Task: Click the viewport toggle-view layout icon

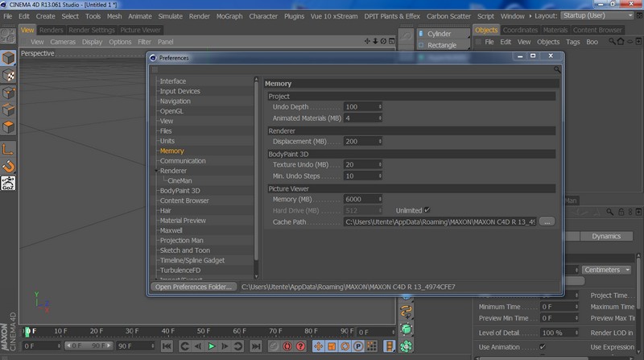Action: (x=392, y=41)
